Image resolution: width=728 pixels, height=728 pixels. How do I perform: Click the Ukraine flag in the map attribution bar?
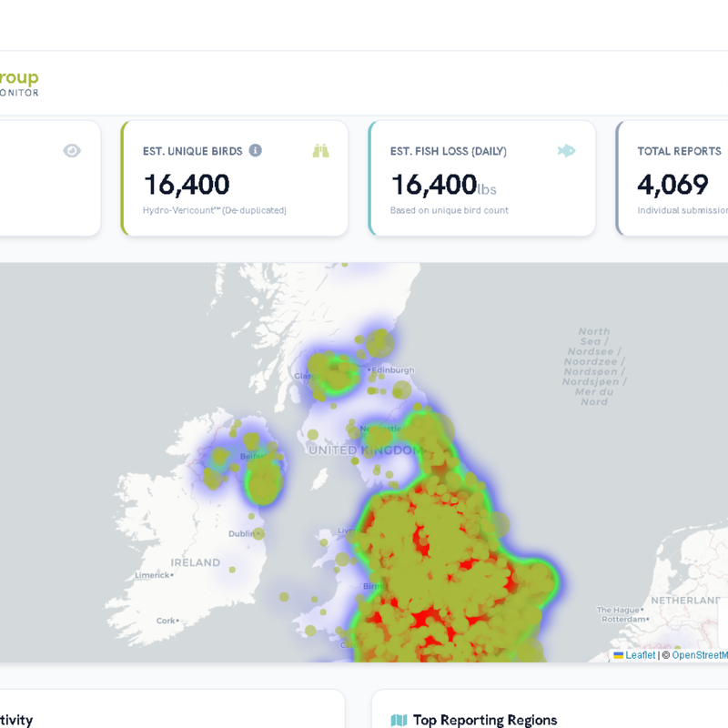click(618, 655)
